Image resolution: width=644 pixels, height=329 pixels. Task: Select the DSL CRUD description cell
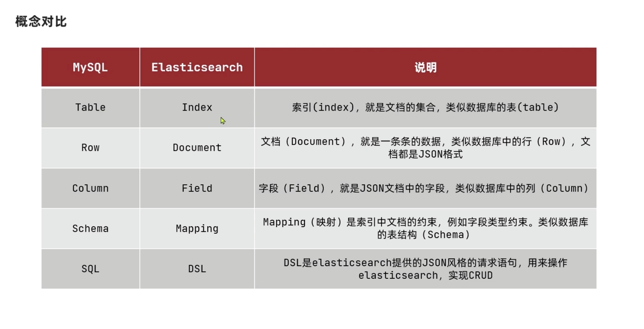coord(425,269)
